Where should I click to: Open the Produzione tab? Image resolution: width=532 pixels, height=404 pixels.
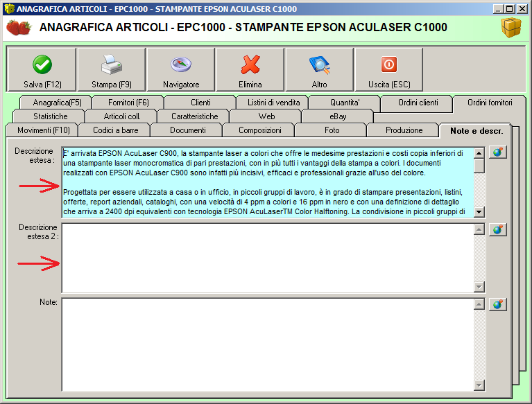404,130
